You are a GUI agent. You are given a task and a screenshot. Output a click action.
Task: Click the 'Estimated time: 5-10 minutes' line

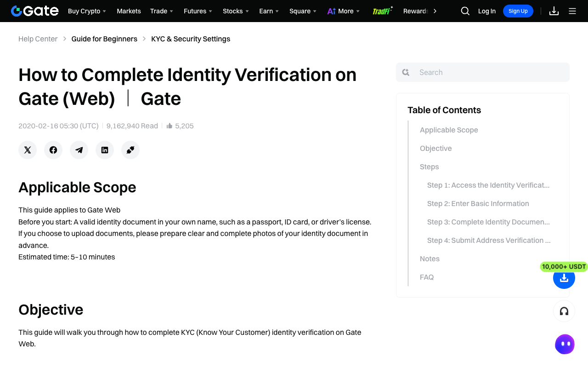click(67, 257)
